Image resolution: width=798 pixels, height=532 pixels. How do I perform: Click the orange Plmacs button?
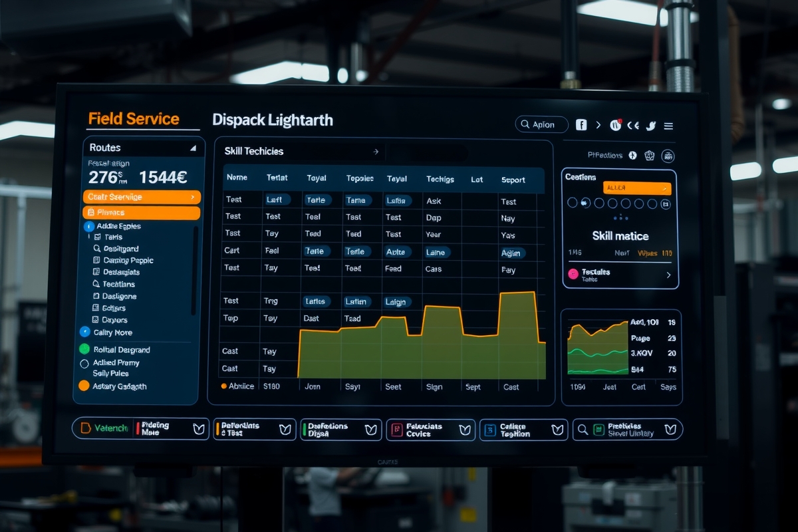tap(141, 213)
